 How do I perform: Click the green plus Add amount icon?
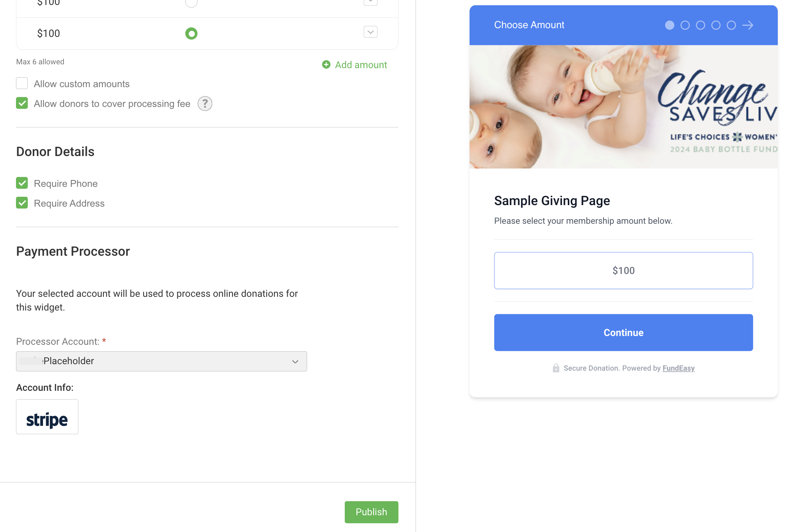pos(326,65)
